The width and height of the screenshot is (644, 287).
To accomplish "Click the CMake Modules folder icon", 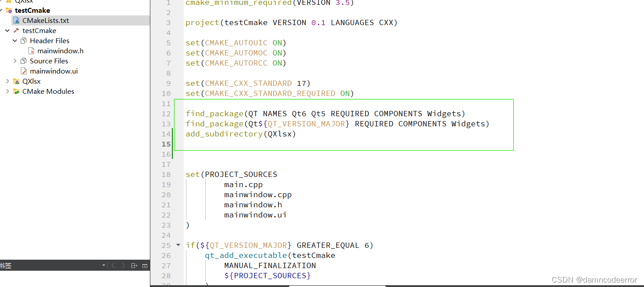I will [x=17, y=91].
